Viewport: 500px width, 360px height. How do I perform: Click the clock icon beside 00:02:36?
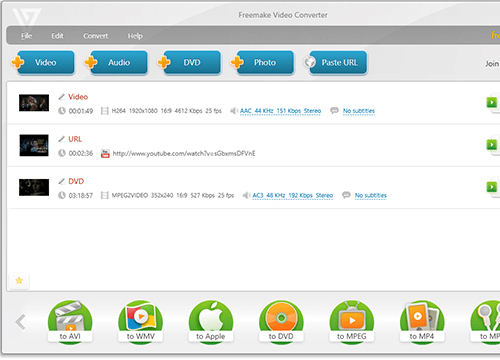pos(62,153)
